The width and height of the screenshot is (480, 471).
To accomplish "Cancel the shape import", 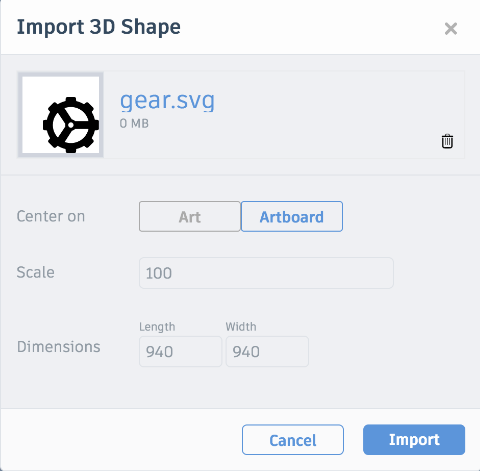I will 293,440.
